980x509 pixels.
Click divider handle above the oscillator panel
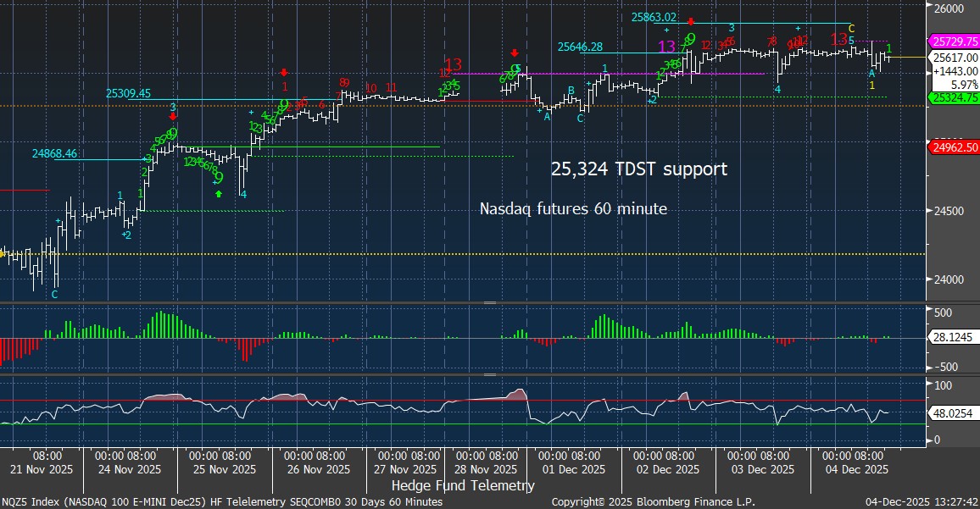490,373
